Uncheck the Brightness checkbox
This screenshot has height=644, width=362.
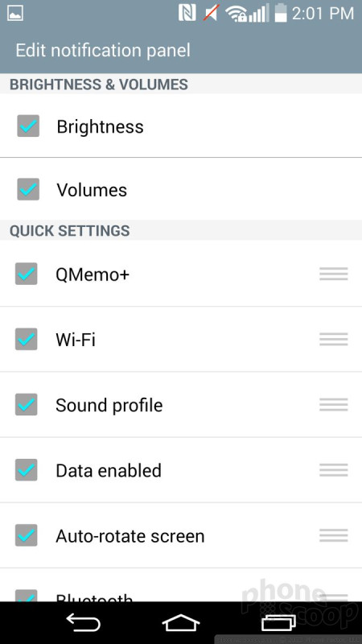coord(28,126)
